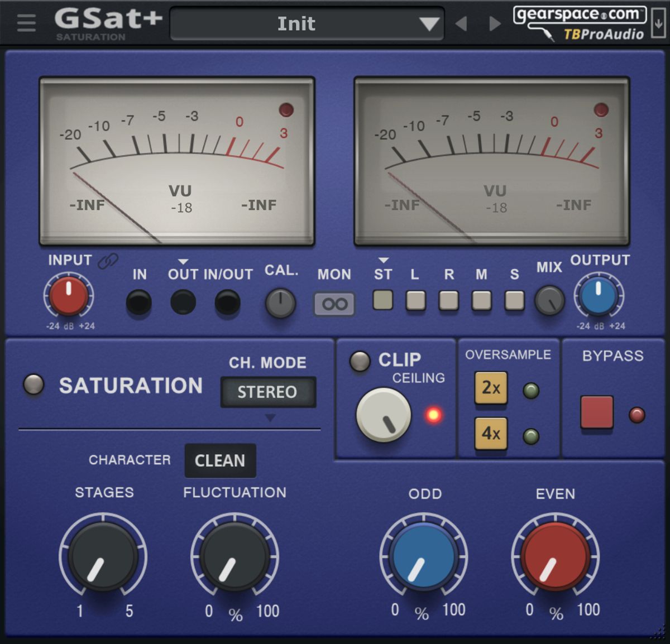
Task: Open the CHARACTER Clean selector
Action: tap(220, 460)
